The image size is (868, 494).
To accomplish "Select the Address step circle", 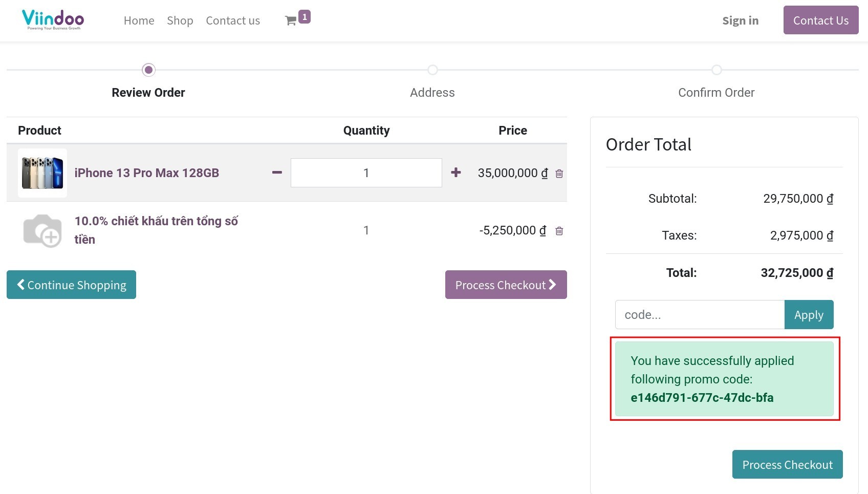I will tap(432, 70).
